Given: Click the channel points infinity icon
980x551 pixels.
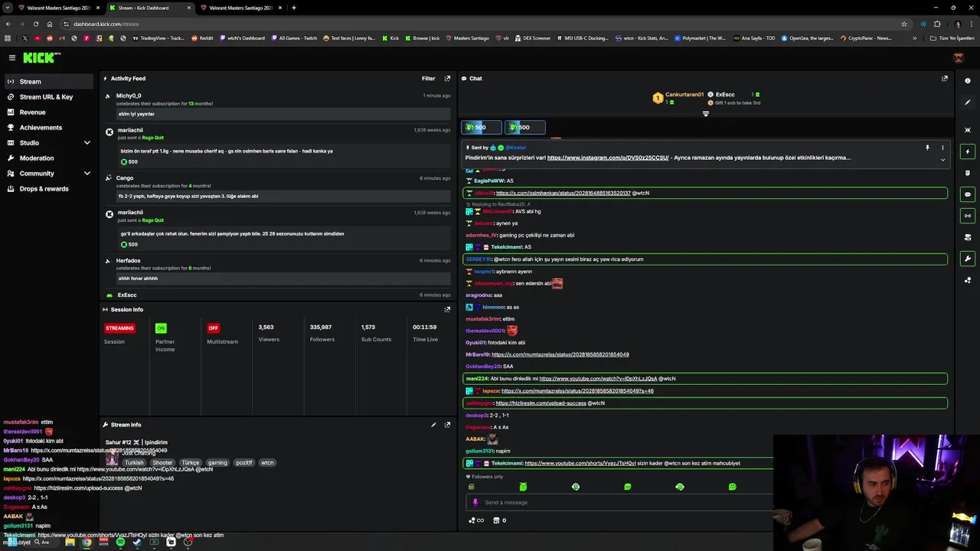Looking at the screenshot, I should pyautogui.click(x=475, y=520).
